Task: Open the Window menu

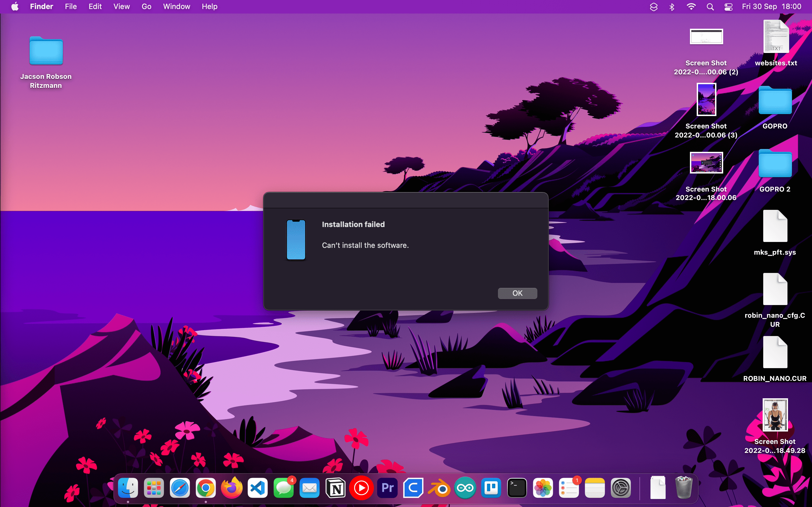Action: click(x=176, y=6)
